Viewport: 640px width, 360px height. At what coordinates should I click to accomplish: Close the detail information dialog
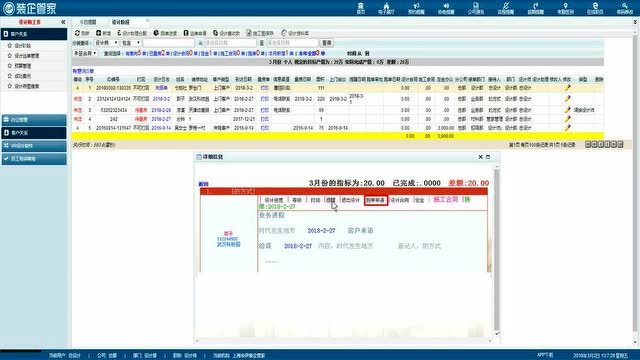tap(480, 157)
